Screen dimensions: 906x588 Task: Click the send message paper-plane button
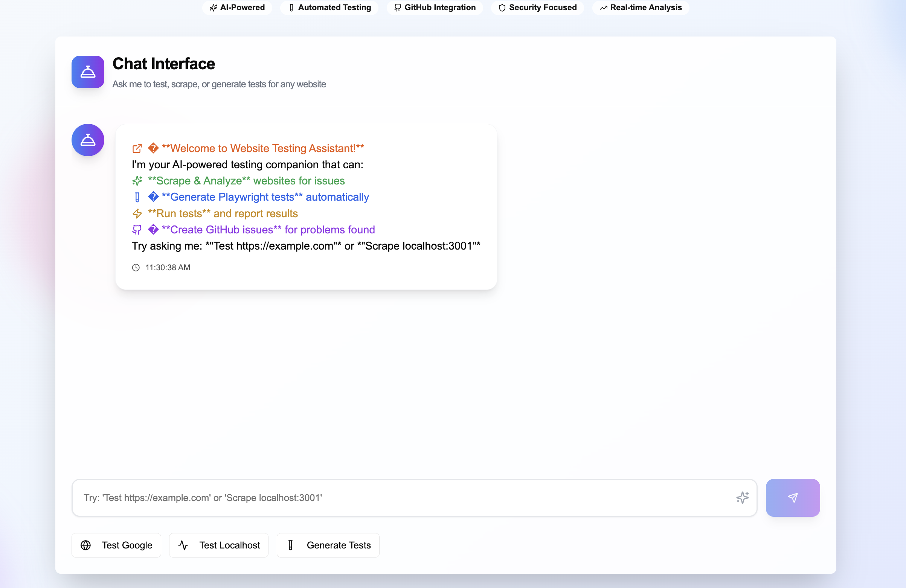[x=793, y=497]
